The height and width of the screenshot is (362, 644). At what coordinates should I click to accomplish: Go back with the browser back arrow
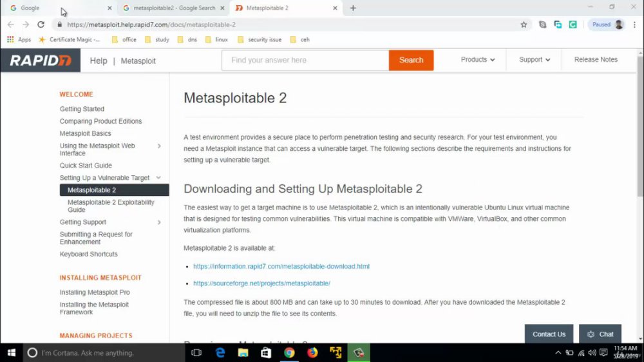(11, 24)
